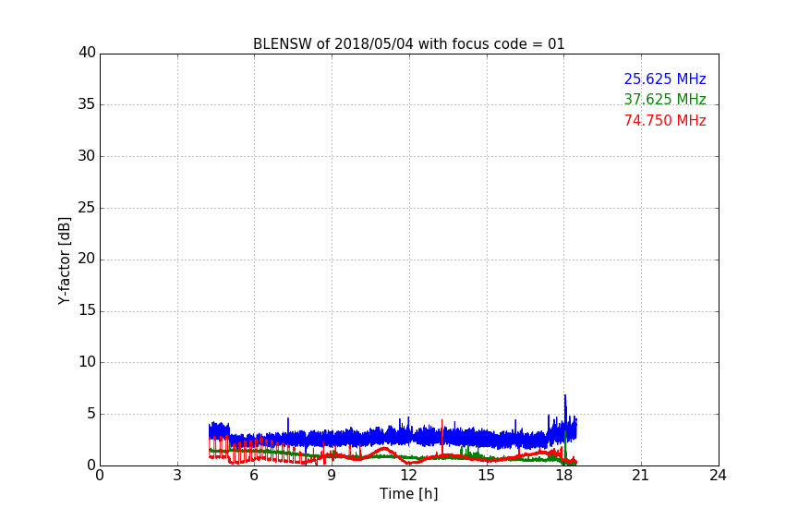Select the red '74.750 MHz' legend label

coord(665,121)
